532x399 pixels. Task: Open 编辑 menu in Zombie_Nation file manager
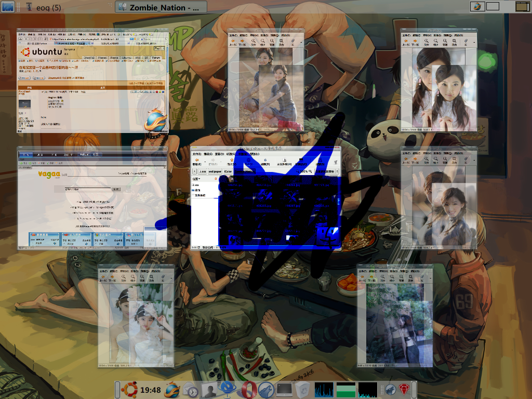click(208, 154)
